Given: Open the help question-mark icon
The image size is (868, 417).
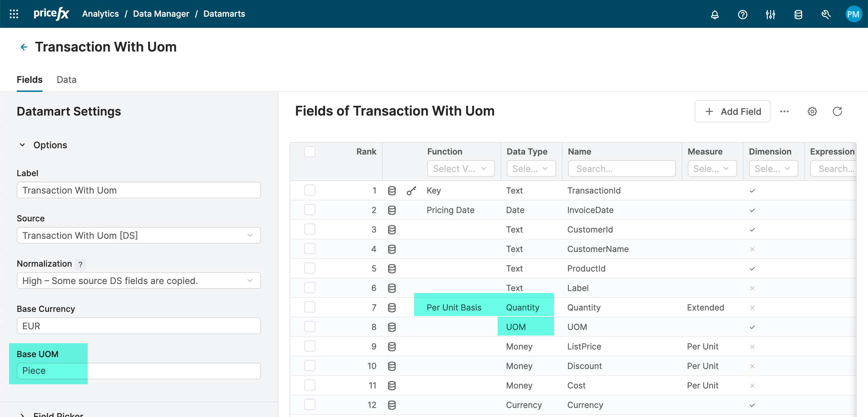Looking at the screenshot, I should tap(743, 14).
